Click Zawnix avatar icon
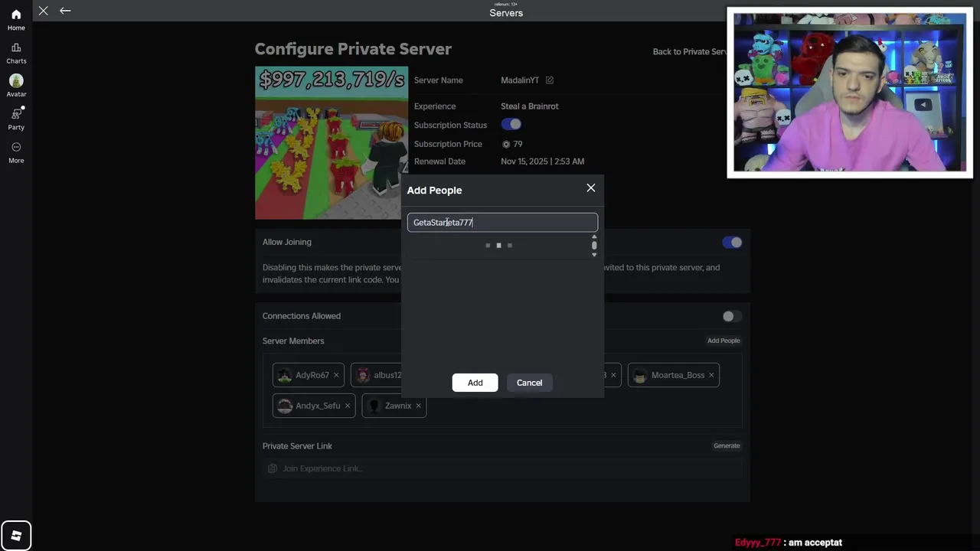 (x=374, y=406)
